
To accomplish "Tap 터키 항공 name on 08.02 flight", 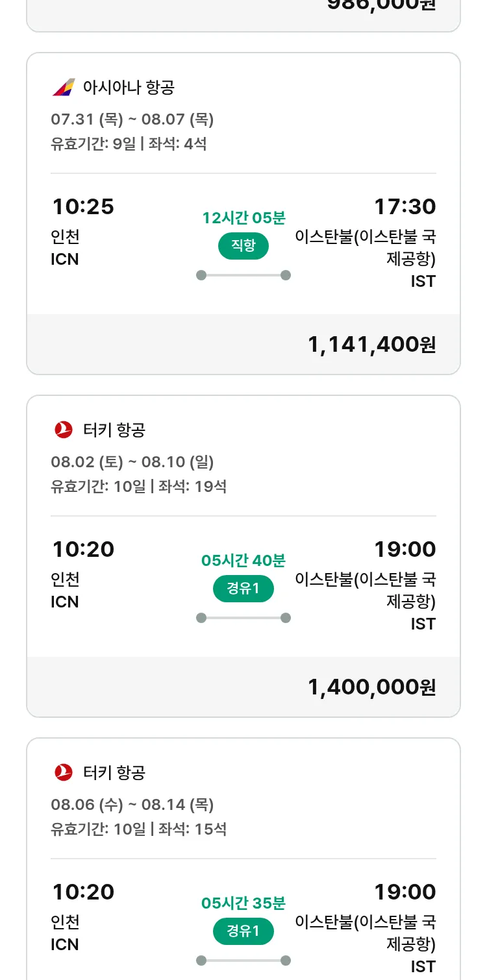I will (114, 430).
